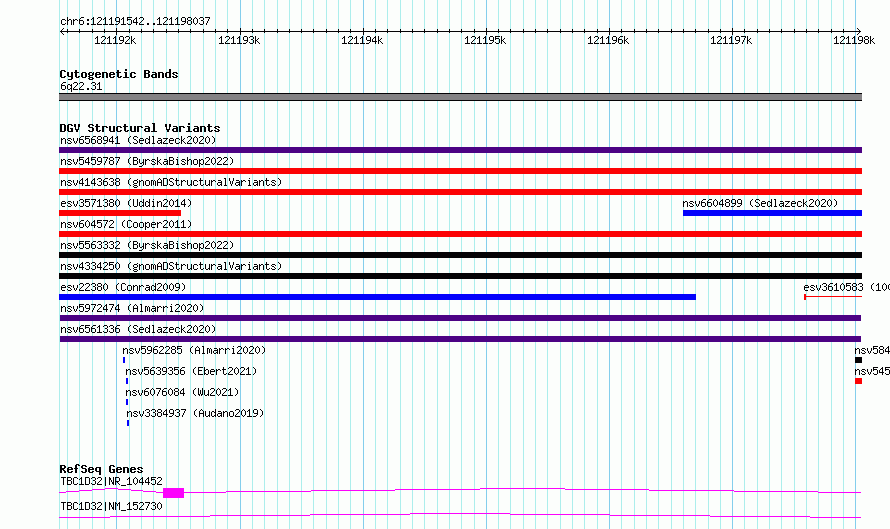The image size is (890, 529).
Task: Open nsv5639356 (Ebert2021) label
Action: tap(191, 371)
